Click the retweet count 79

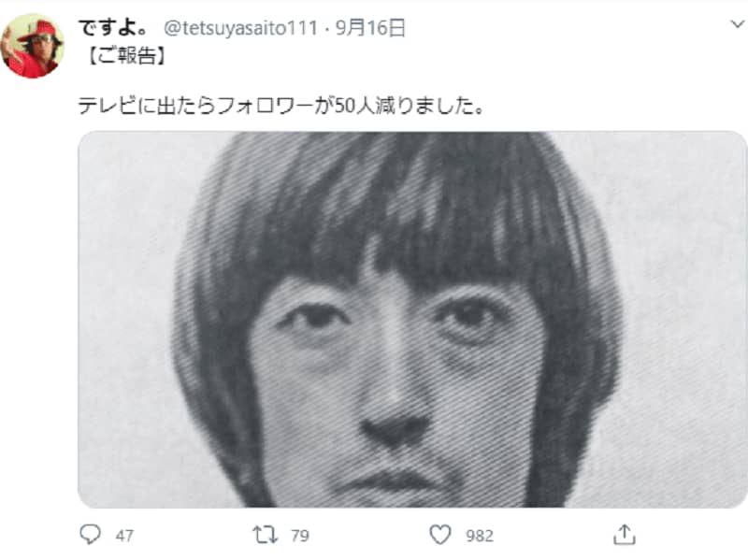[x=299, y=536]
